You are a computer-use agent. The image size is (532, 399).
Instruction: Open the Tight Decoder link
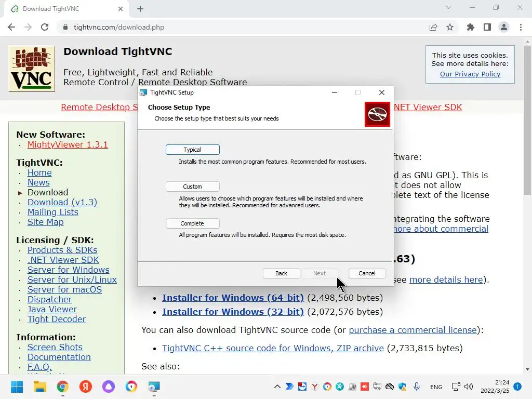click(56, 319)
